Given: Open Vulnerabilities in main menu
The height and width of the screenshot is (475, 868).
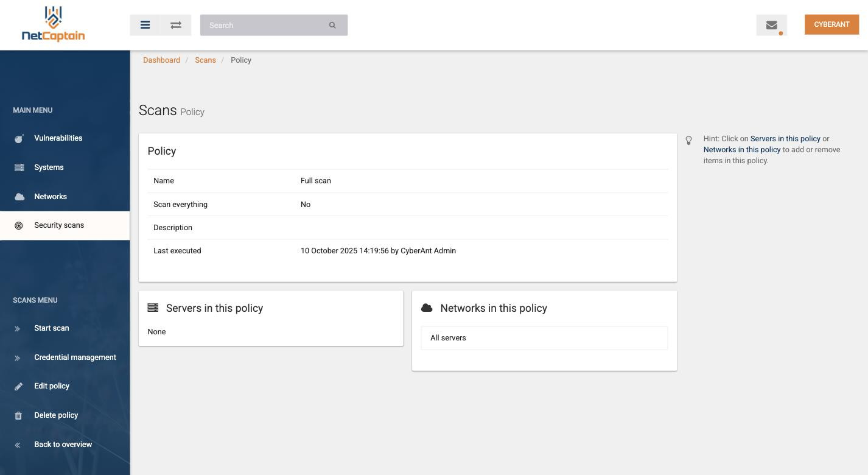Looking at the screenshot, I should pyautogui.click(x=58, y=138).
